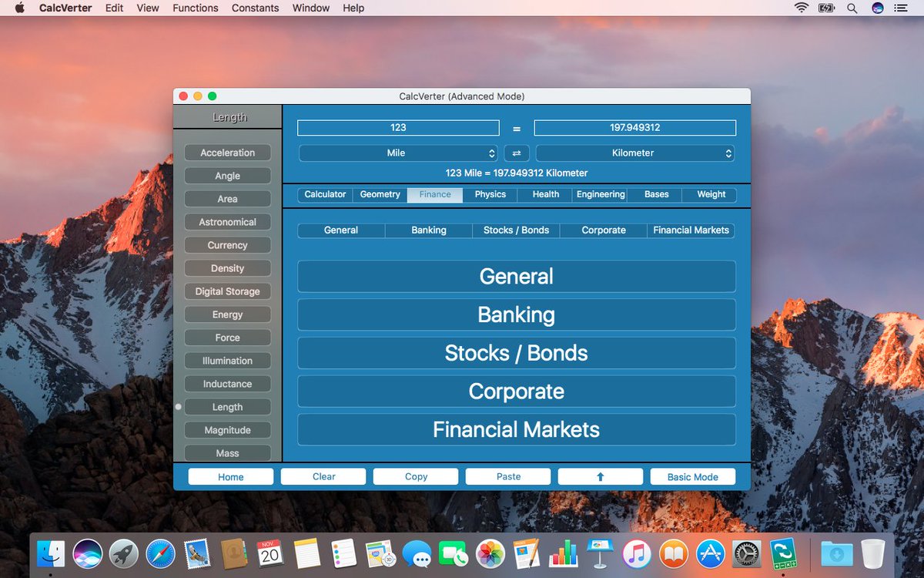Click the Copy button
The width and height of the screenshot is (924, 578).
[x=416, y=477]
